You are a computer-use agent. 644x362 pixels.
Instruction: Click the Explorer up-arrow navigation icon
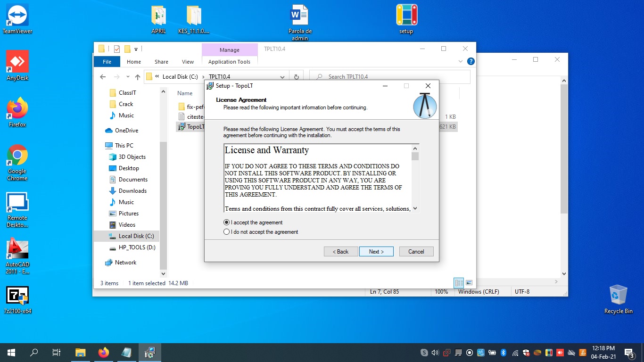138,77
